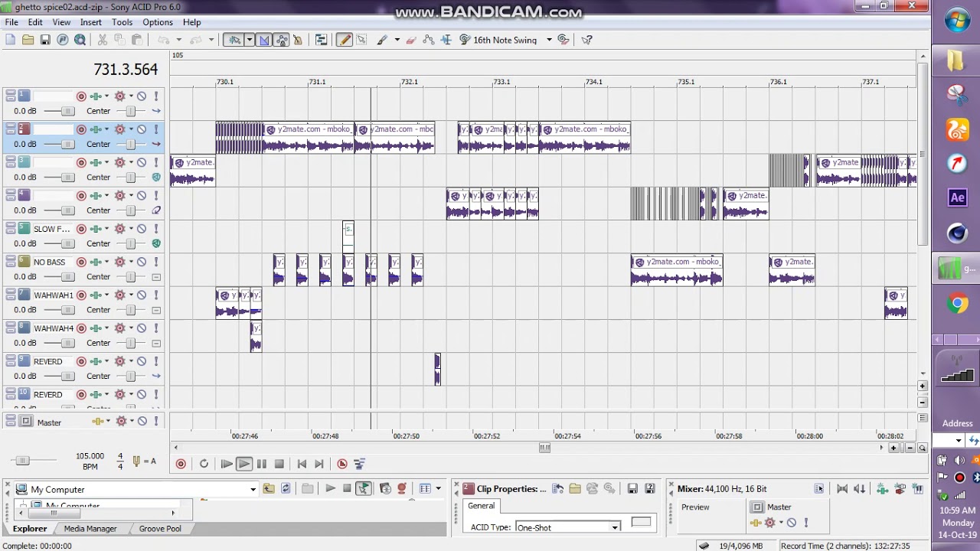Click the Play button in transport
Viewport: 980px width, 551px height.
point(243,464)
